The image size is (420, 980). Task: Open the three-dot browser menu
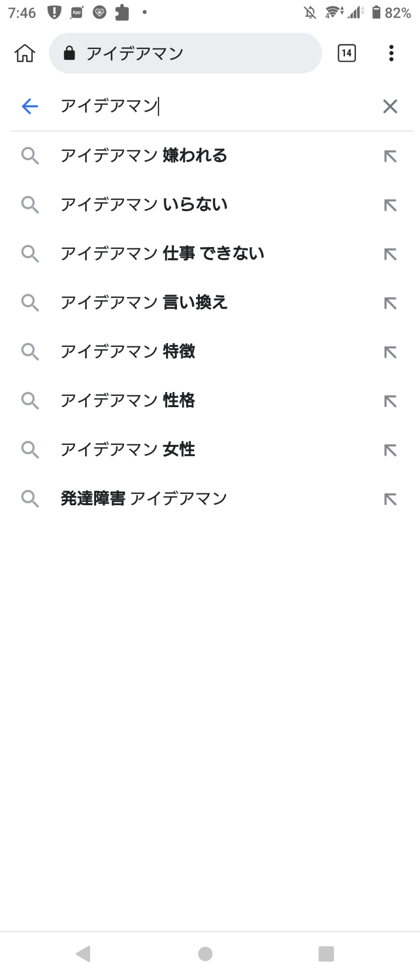click(x=391, y=53)
